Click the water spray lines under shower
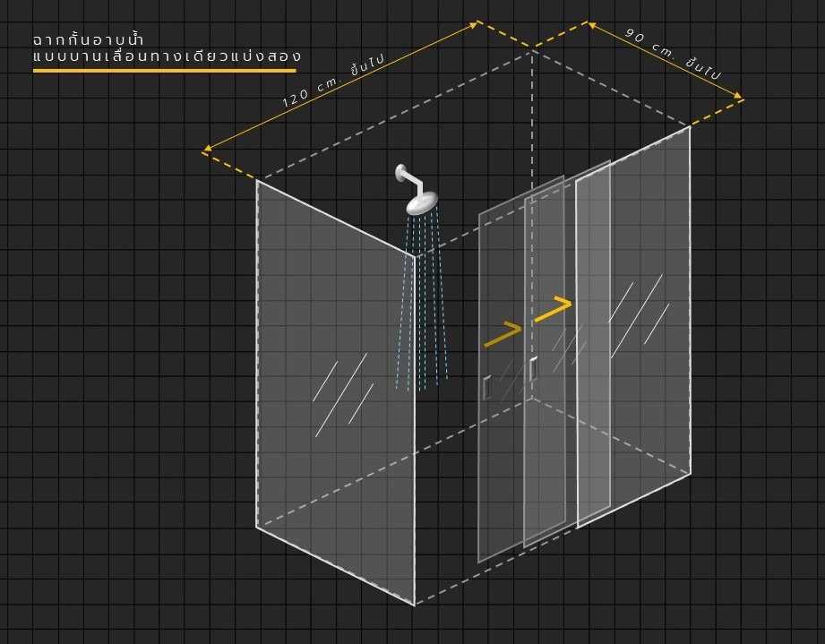Screen dimensions: 825x644 (421, 299)
